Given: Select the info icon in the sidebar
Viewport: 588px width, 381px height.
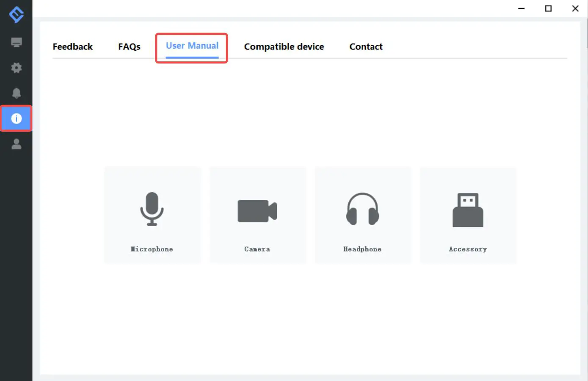Looking at the screenshot, I should click(x=16, y=119).
